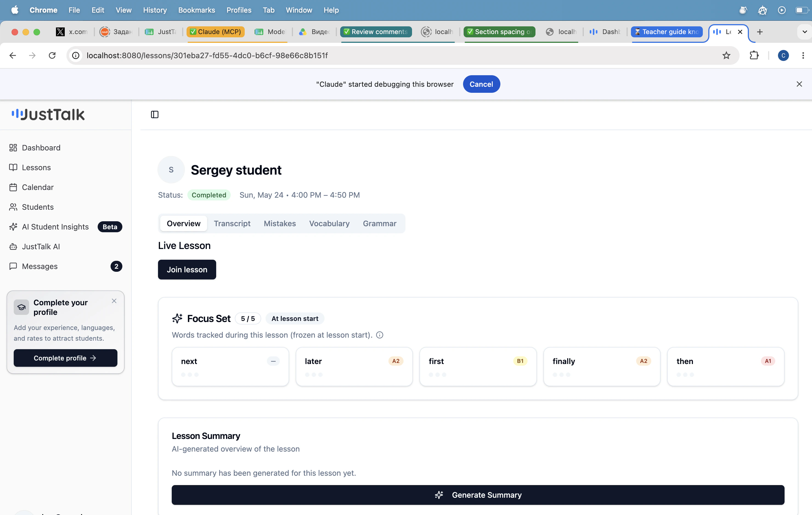This screenshot has width=812, height=515.
Task: Click the 5 / 5 count badge
Action: pos(248,318)
